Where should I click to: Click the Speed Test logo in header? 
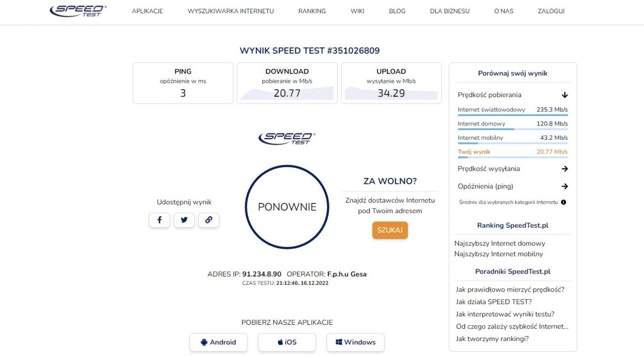[78, 11]
